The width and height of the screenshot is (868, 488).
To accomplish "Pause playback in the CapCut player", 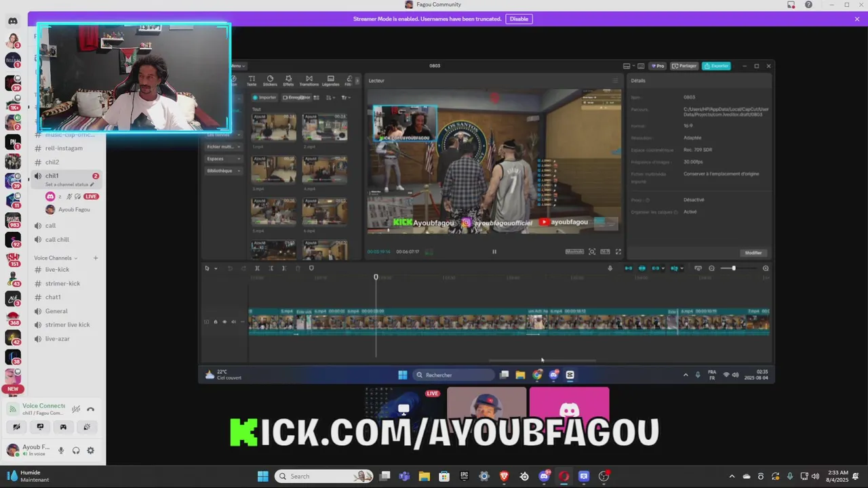I will [494, 251].
